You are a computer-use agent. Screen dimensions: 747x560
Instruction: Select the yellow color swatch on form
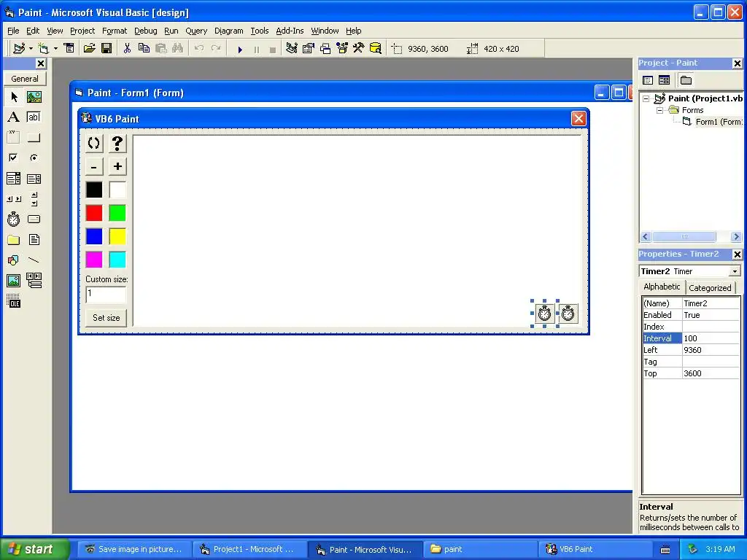click(117, 236)
